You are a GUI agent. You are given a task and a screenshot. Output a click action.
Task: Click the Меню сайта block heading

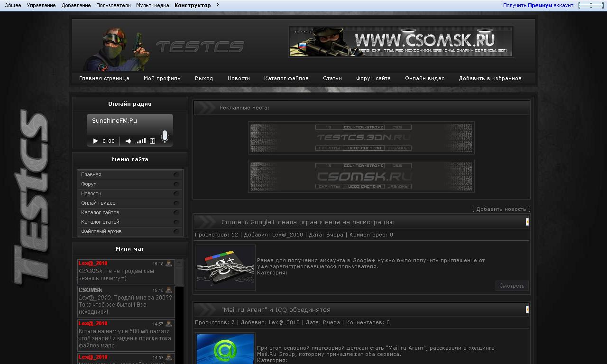pyautogui.click(x=130, y=159)
